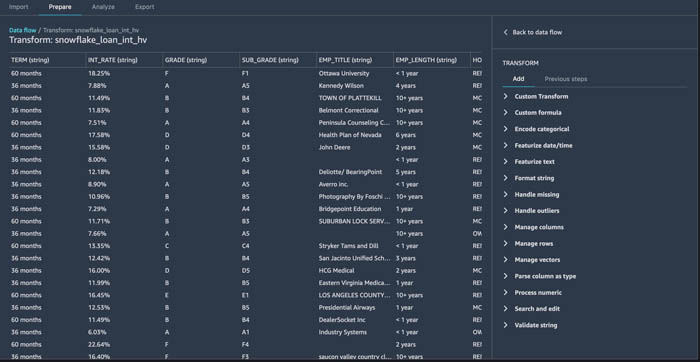700x362 pixels.
Task: Select the TOWN OF PLATTEKILL cell
Action: (349, 98)
